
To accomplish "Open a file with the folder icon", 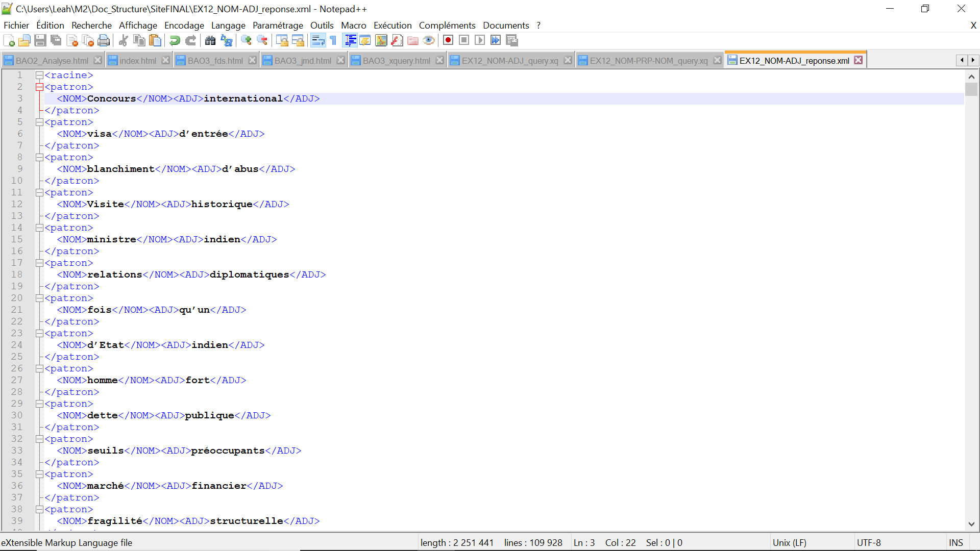I will click(x=24, y=41).
